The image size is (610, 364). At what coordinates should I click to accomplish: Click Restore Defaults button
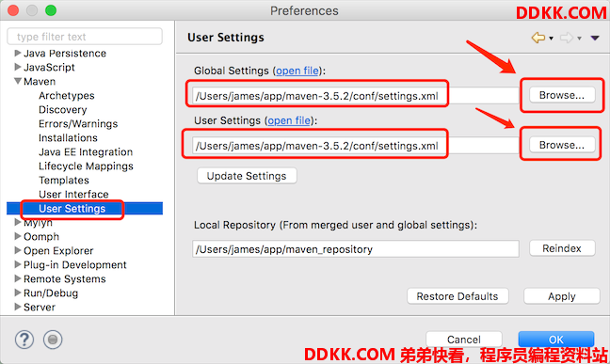(x=457, y=296)
